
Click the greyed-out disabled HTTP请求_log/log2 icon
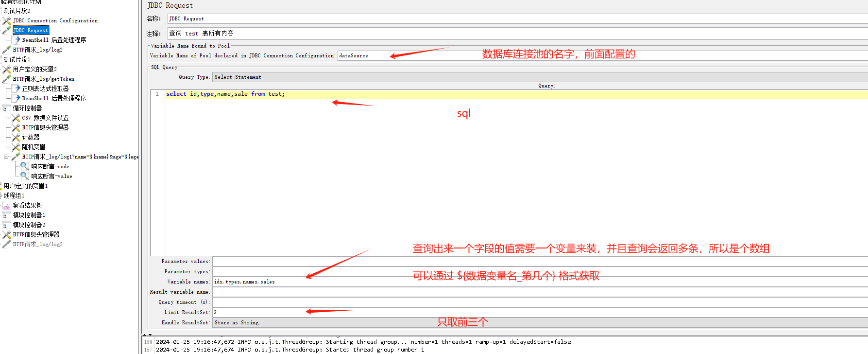7,244
